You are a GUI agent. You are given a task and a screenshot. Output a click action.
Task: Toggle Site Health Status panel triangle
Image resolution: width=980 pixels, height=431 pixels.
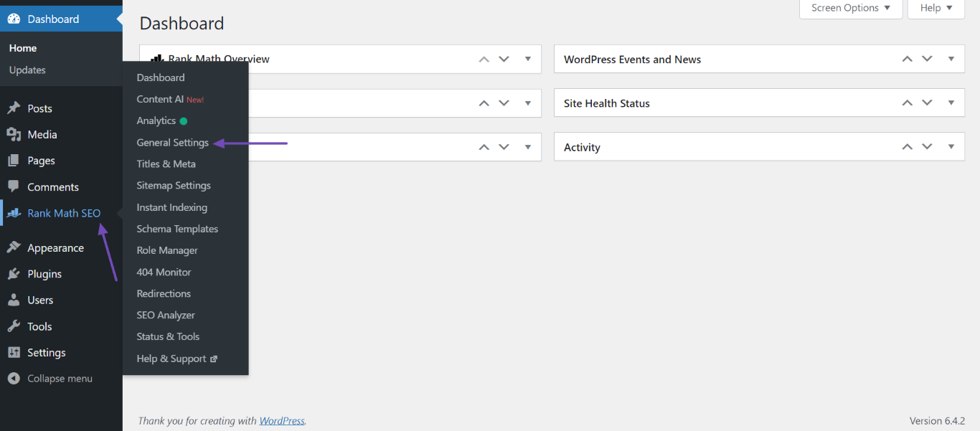tap(951, 103)
